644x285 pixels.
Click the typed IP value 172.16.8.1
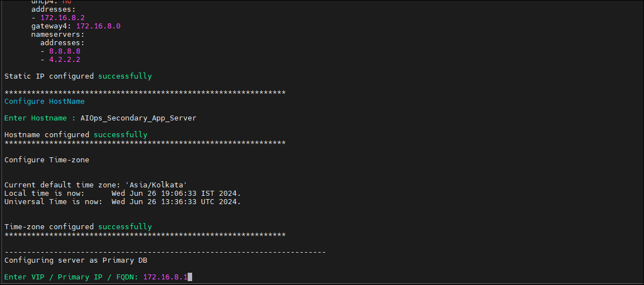point(165,277)
